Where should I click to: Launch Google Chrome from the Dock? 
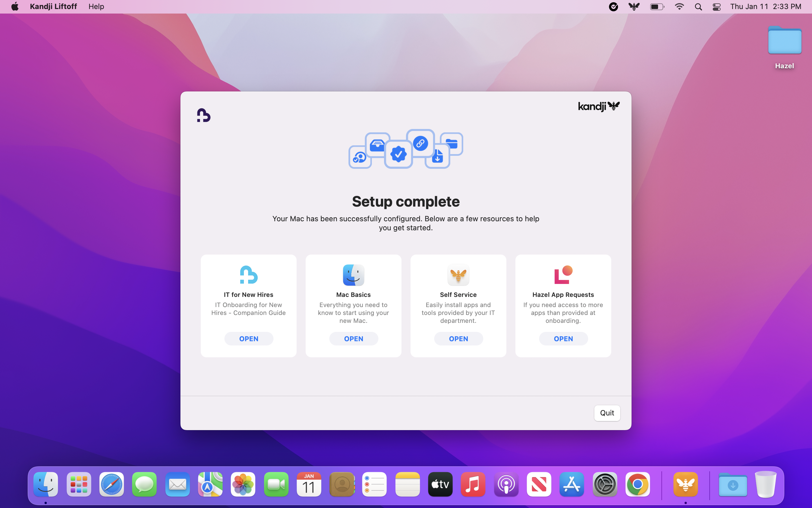click(x=637, y=485)
